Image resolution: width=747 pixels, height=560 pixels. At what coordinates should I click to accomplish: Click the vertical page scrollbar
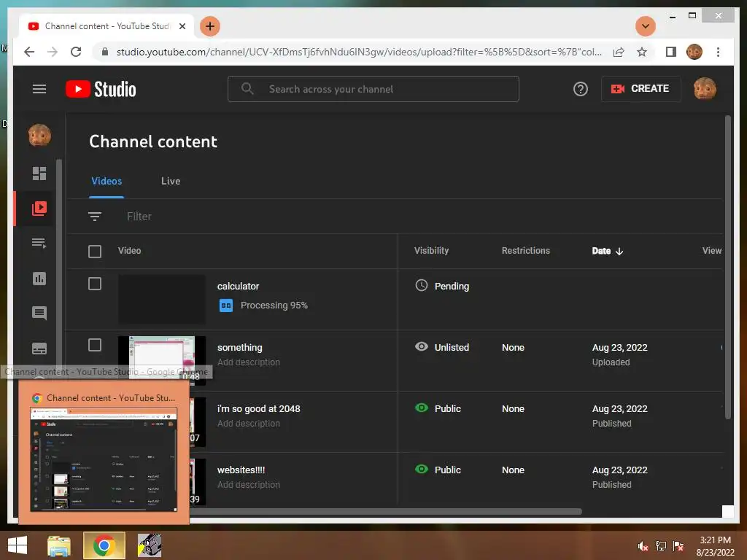pyautogui.click(x=727, y=267)
